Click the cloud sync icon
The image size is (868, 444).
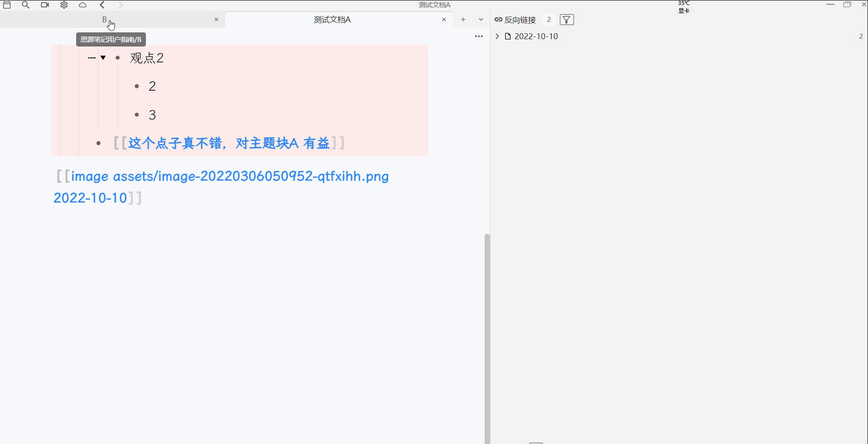click(83, 5)
